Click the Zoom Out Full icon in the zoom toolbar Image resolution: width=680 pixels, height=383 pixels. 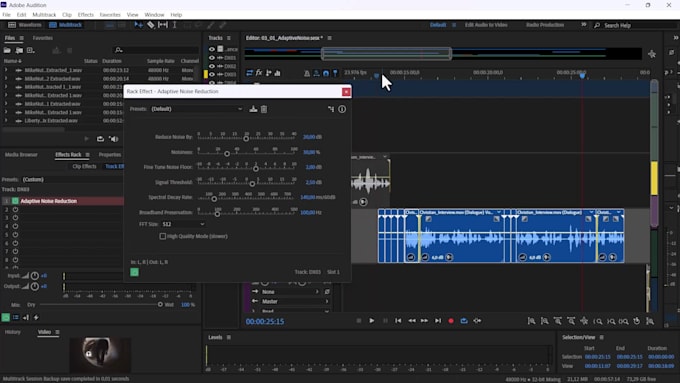pos(584,321)
